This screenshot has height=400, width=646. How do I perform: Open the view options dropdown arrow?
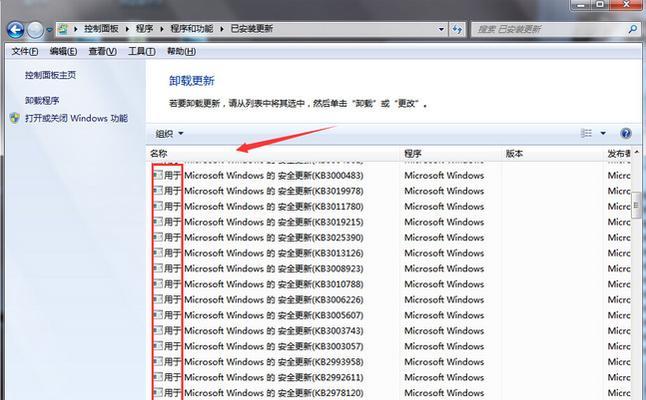click(x=603, y=133)
